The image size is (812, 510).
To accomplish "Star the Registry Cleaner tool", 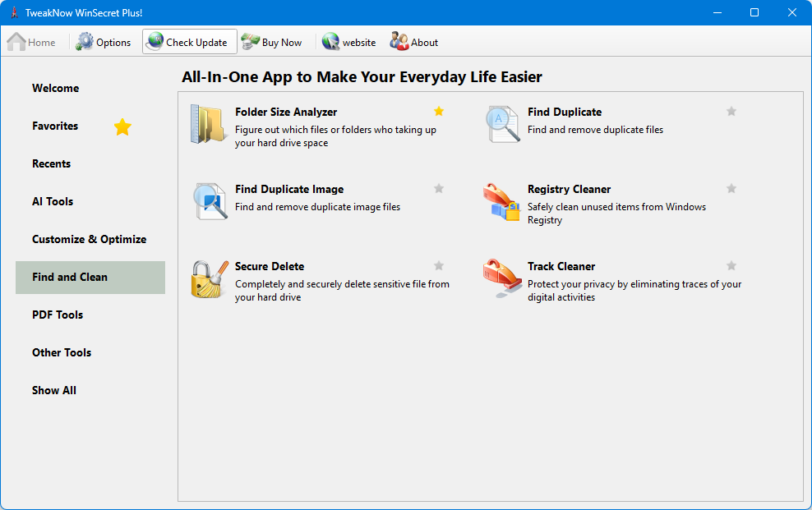I will (731, 189).
